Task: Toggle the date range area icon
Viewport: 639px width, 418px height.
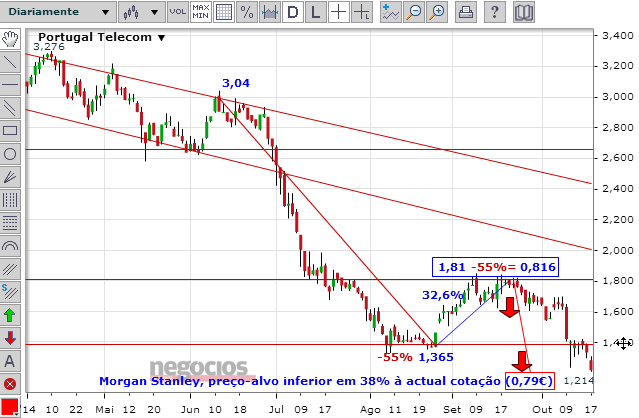Action: point(270,12)
